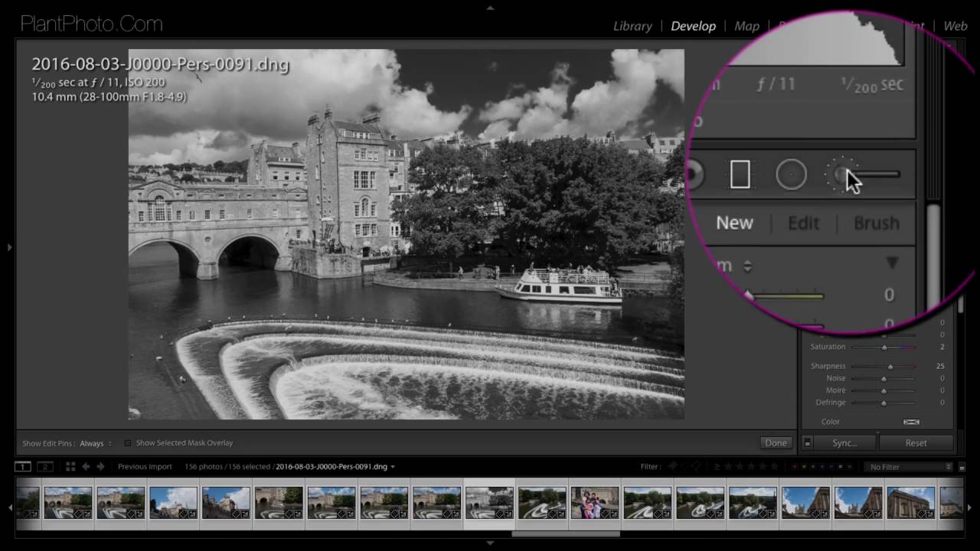
Task: Select the highlighted black-and-white filmstrip thumbnail
Action: [489, 503]
